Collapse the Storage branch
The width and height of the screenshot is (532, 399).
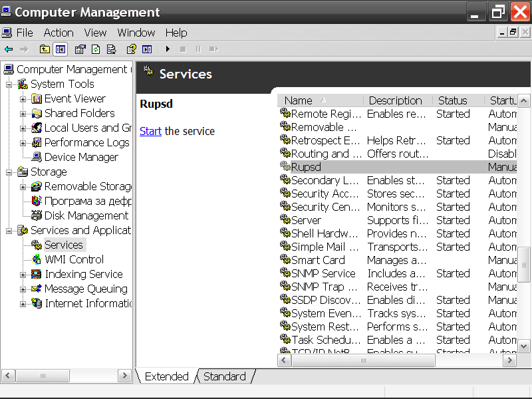(9, 172)
